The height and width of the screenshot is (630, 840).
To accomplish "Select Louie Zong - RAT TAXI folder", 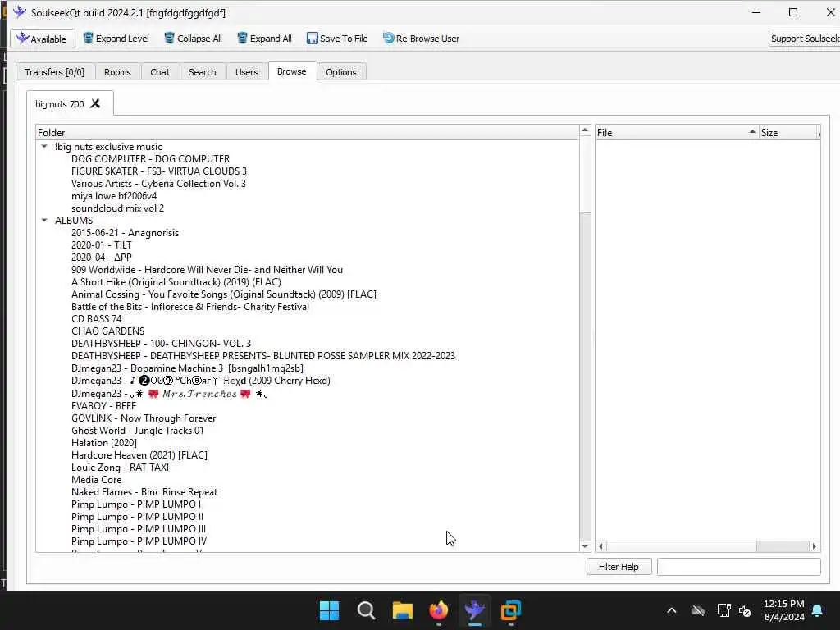I will pos(120,468).
